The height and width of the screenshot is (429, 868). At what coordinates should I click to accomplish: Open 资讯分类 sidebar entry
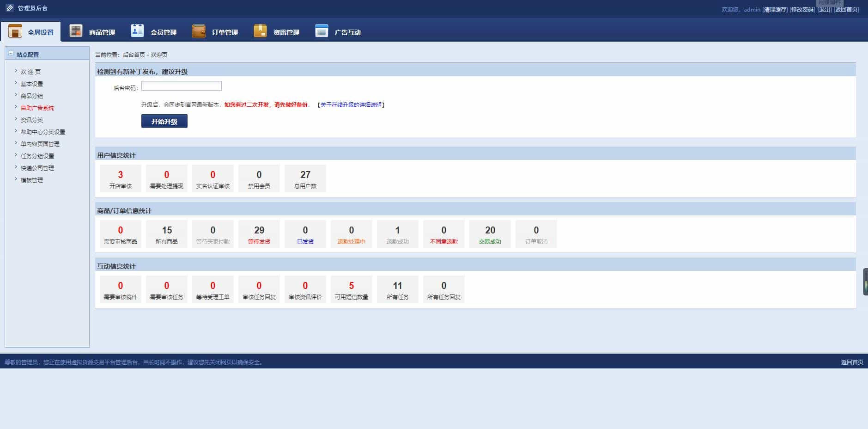pos(32,120)
